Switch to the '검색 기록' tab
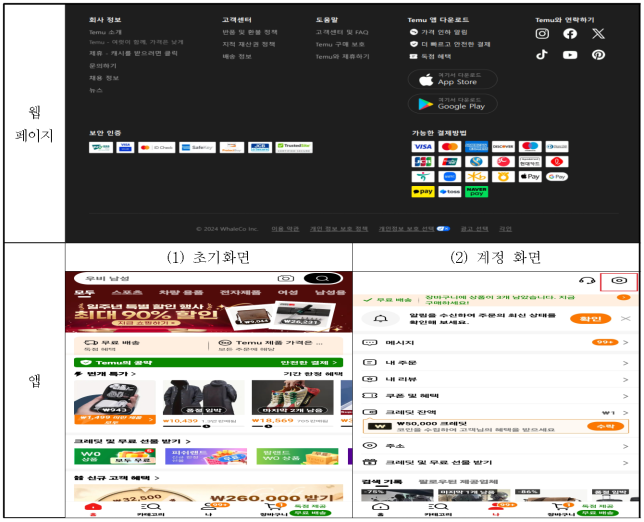This screenshot has width=644, height=522. point(382,481)
